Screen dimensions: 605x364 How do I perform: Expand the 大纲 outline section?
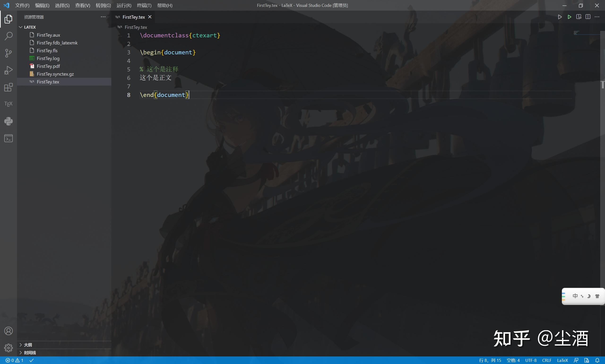click(28, 344)
